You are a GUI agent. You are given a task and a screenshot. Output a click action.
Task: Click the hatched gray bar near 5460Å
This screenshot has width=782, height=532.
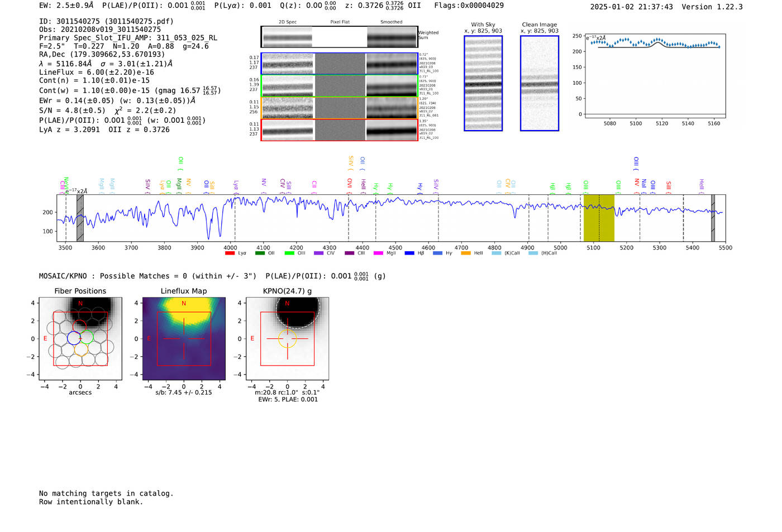tap(713, 218)
